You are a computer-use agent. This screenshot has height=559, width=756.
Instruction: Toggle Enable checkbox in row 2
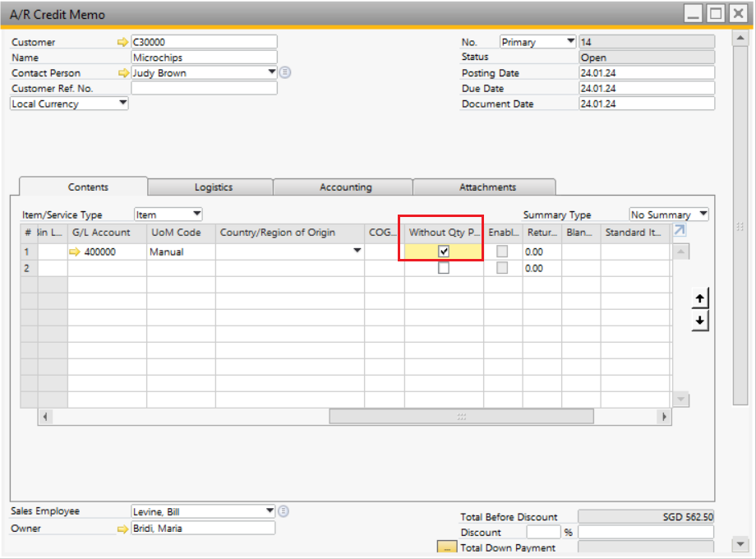tap(502, 268)
